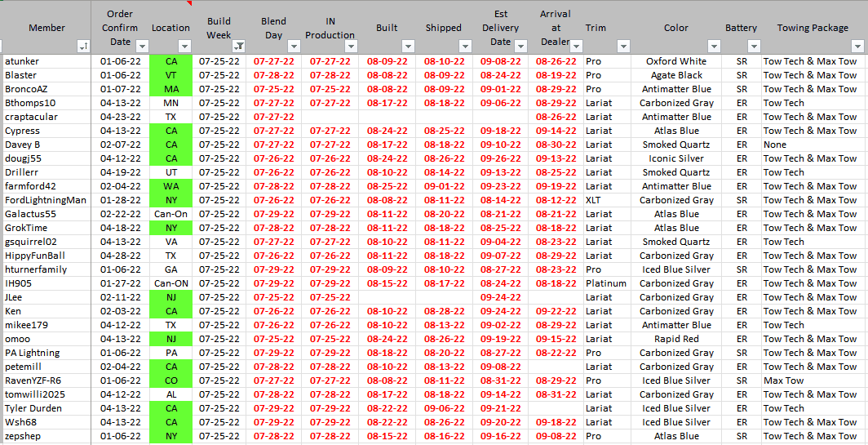Select Davey B's None towing package cell
This screenshot has height=445, width=868.
(x=812, y=145)
